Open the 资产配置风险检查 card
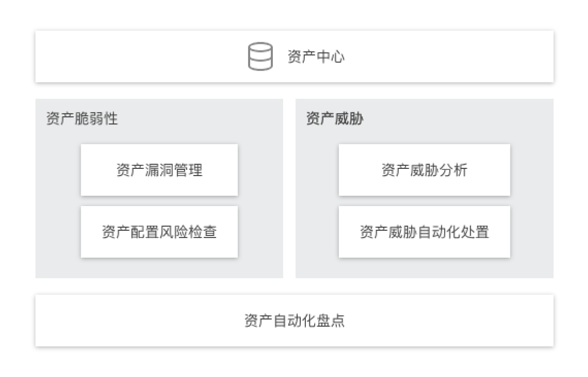588x377 pixels. click(x=159, y=232)
